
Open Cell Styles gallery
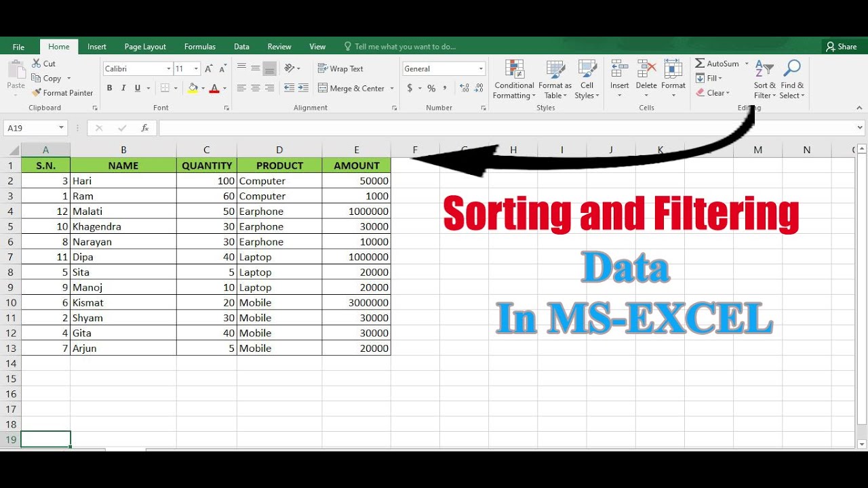point(587,79)
